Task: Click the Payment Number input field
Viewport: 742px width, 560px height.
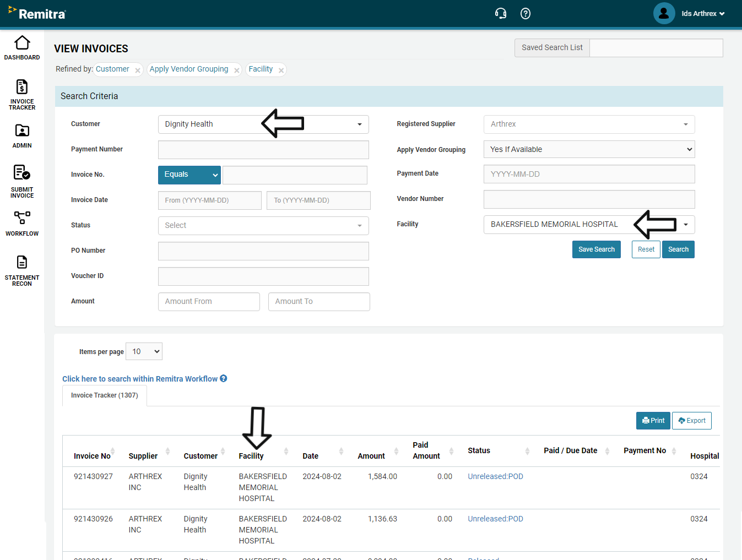Action: pyautogui.click(x=263, y=150)
